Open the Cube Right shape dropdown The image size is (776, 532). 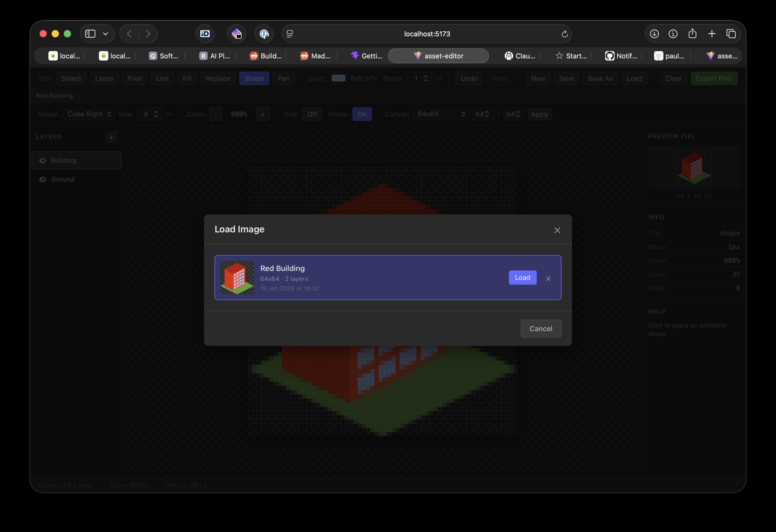[x=89, y=114]
